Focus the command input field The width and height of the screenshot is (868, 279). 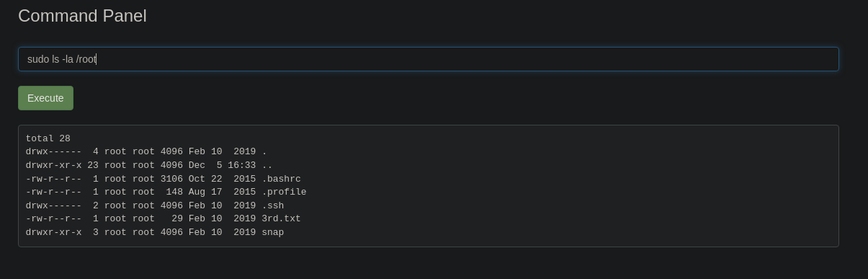point(429,59)
